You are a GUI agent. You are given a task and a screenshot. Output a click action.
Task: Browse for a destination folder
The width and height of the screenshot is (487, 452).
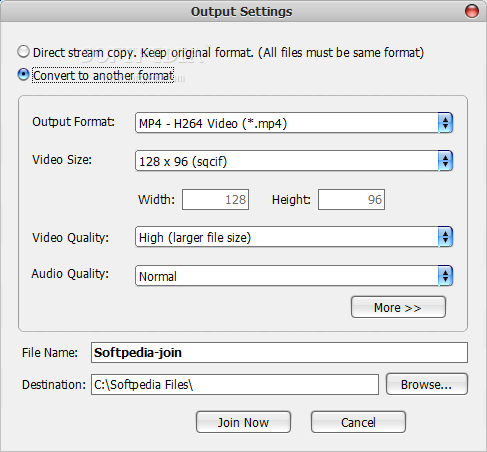pyautogui.click(x=427, y=384)
